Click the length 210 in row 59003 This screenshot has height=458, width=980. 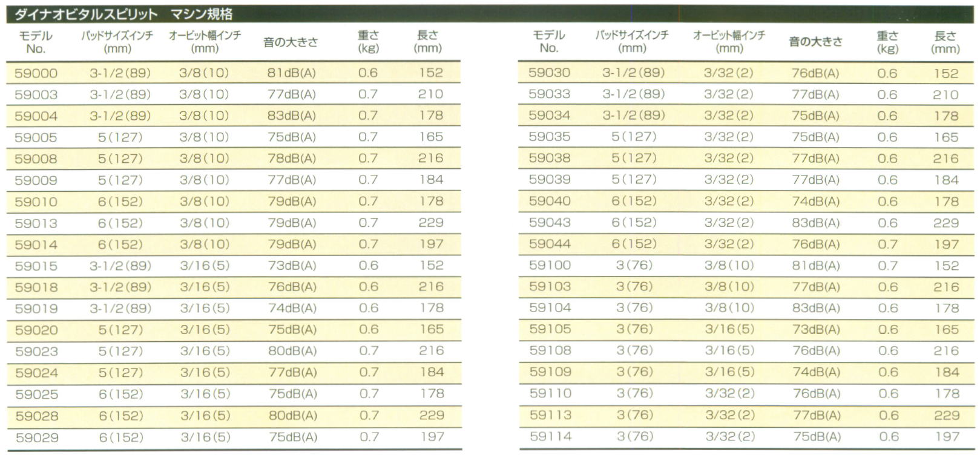(x=430, y=94)
